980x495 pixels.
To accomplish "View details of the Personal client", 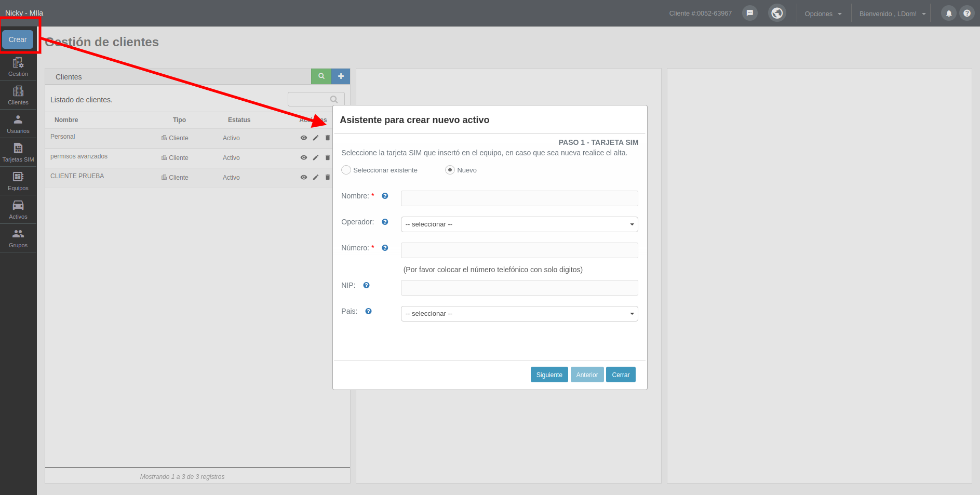I will tap(304, 138).
